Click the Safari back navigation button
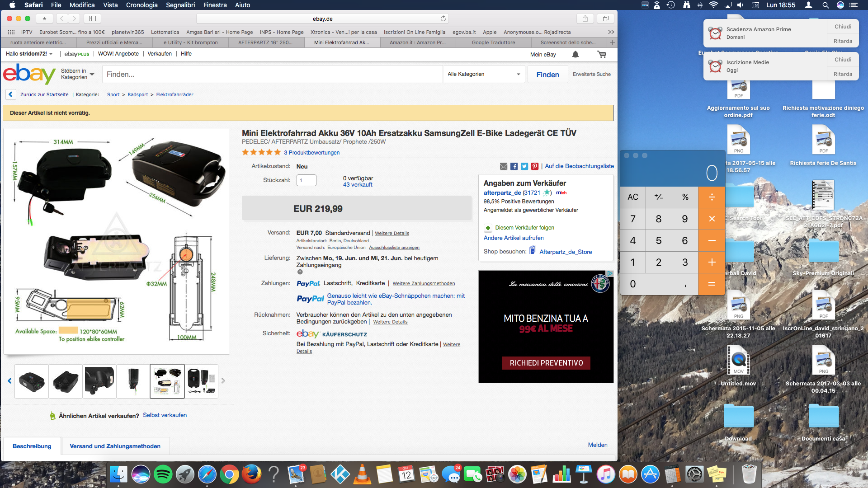Screen dimensions: 868x488 [x=62, y=19]
